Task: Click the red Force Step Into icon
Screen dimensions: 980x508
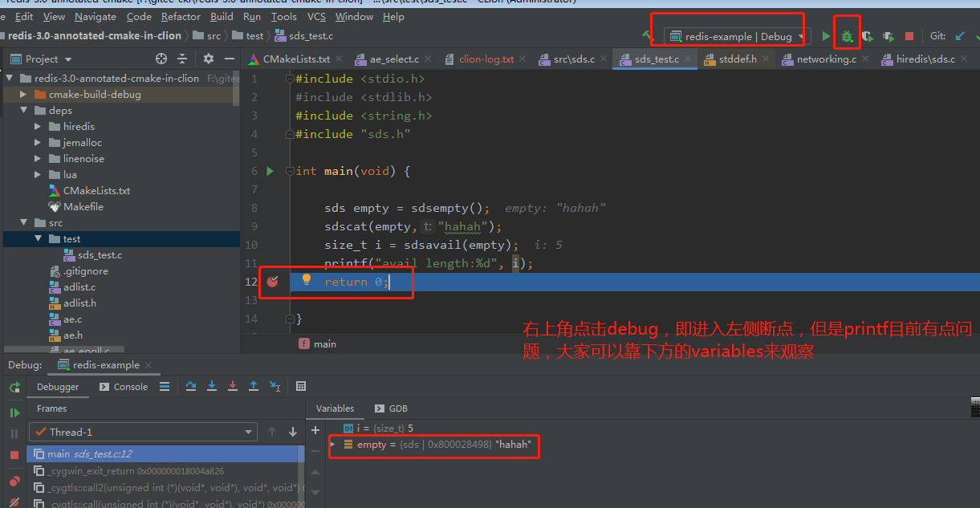Action: tap(233, 386)
